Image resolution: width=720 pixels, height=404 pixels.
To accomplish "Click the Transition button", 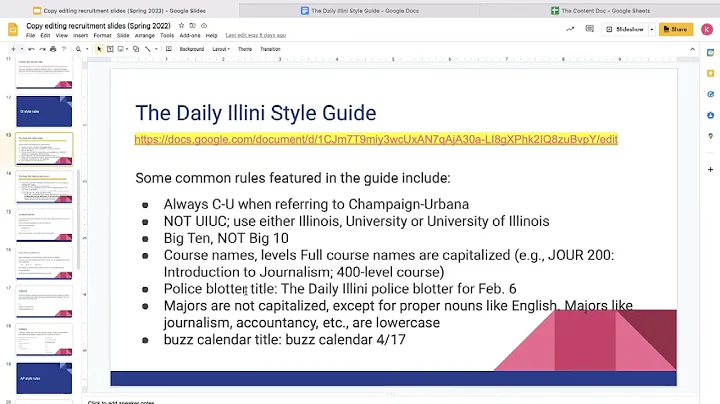I will (270, 49).
